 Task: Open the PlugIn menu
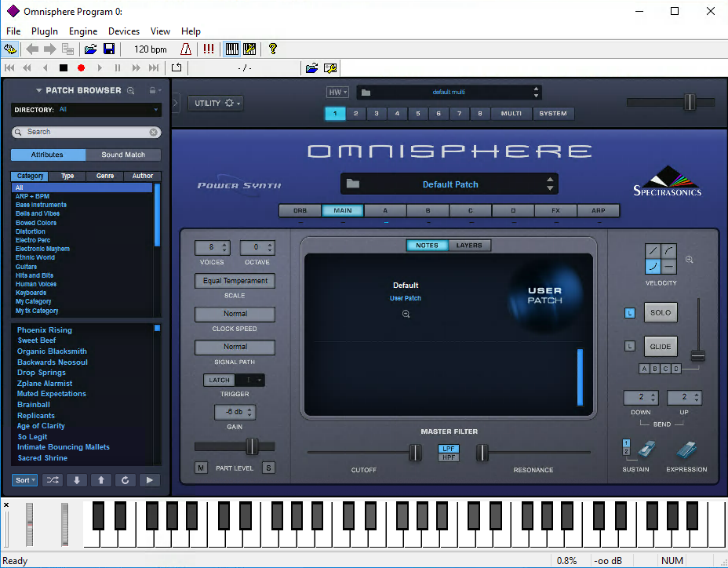pos(45,31)
